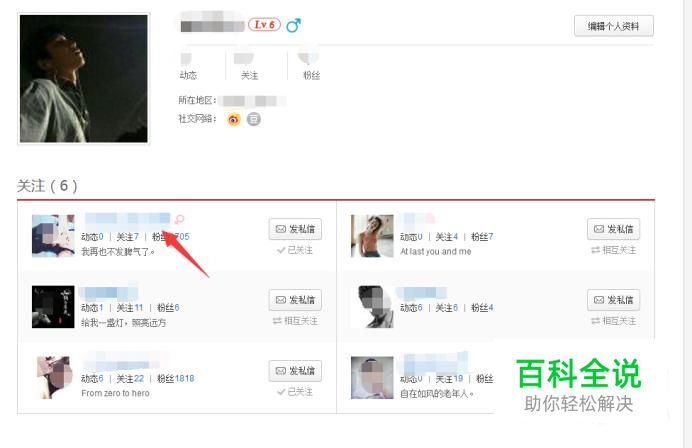Open the 关注 tab in profile header
The image size is (692, 448).
pyautogui.click(x=249, y=66)
